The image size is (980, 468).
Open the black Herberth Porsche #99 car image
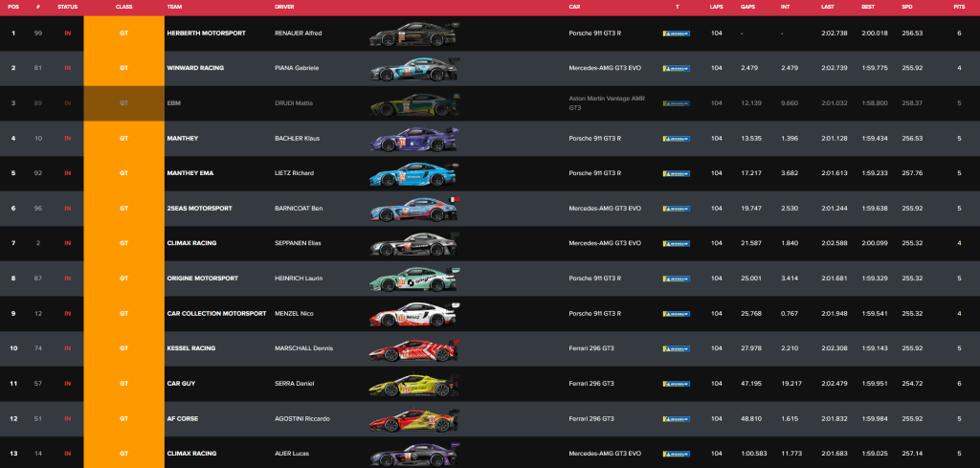point(414,33)
